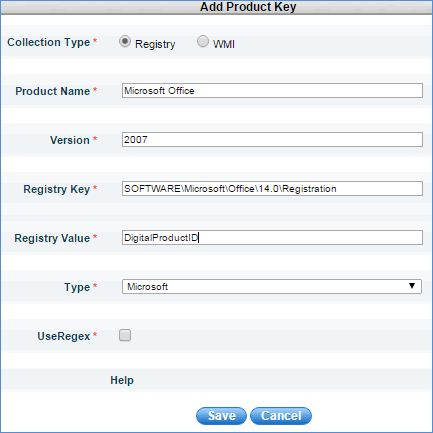
Task: Select the Registry collection type radio button
Action: point(125,42)
